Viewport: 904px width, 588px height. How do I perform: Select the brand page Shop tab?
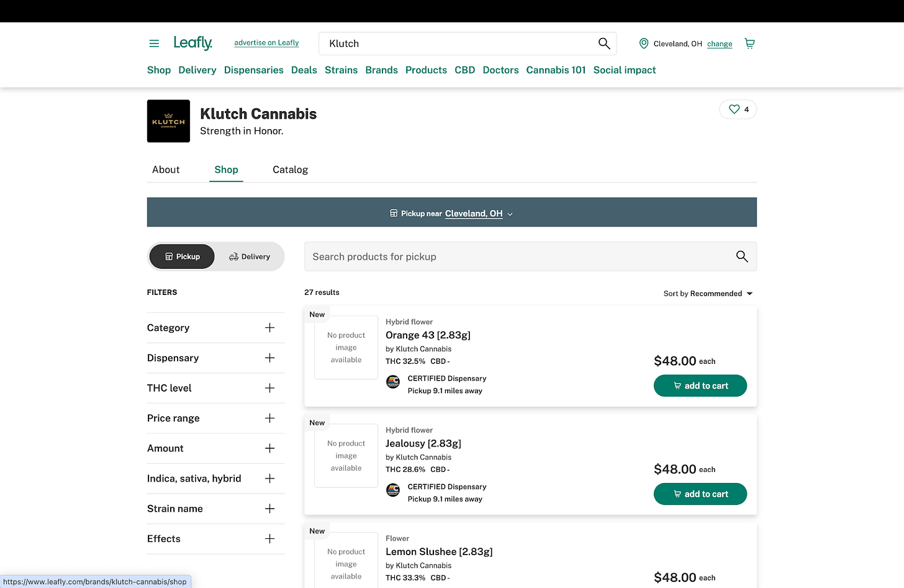[226, 170]
